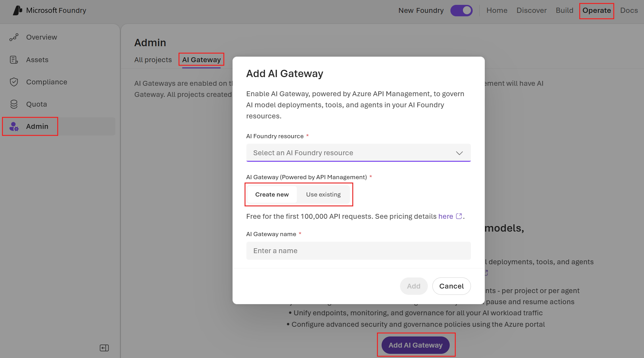Open the Overview sidebar icon
Image resolution: width=644 pixels, height=358 pixels.
(14, 37)
